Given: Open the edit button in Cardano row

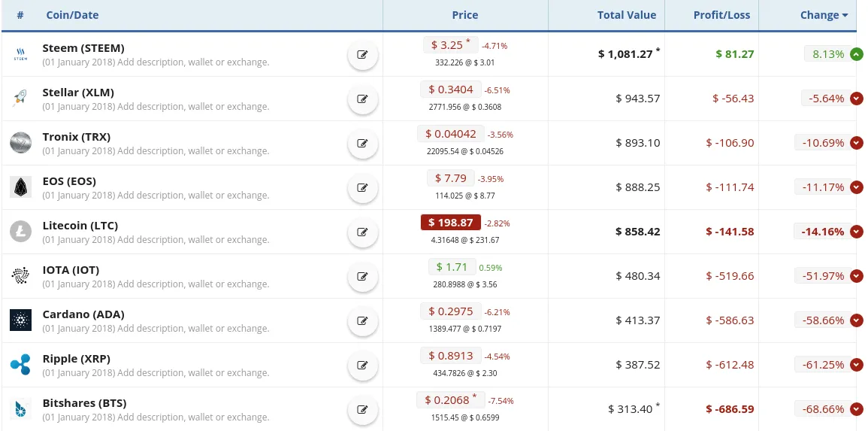Looking at the screenshot, I should (362, 320).
